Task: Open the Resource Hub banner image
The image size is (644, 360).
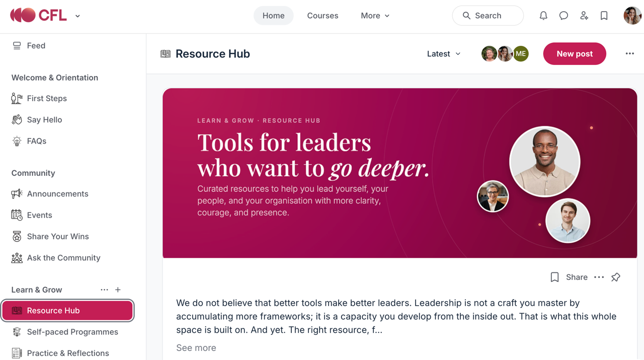Action: coord(400,173)
